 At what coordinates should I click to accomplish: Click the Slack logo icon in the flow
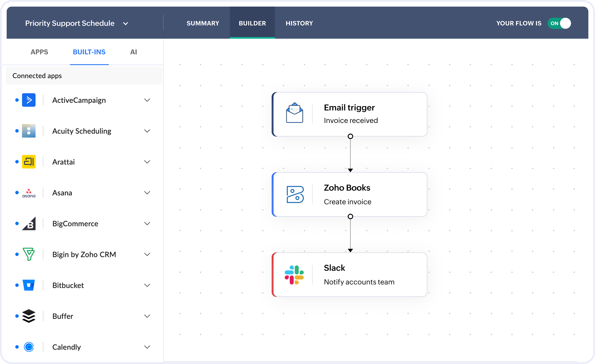tap(294, 275)
